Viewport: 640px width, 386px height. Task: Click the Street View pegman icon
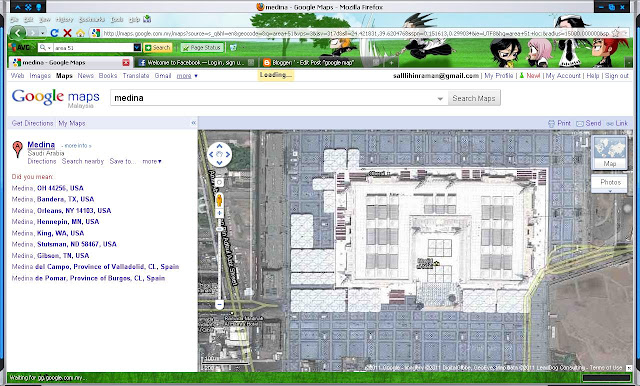(x=219, y=200)
